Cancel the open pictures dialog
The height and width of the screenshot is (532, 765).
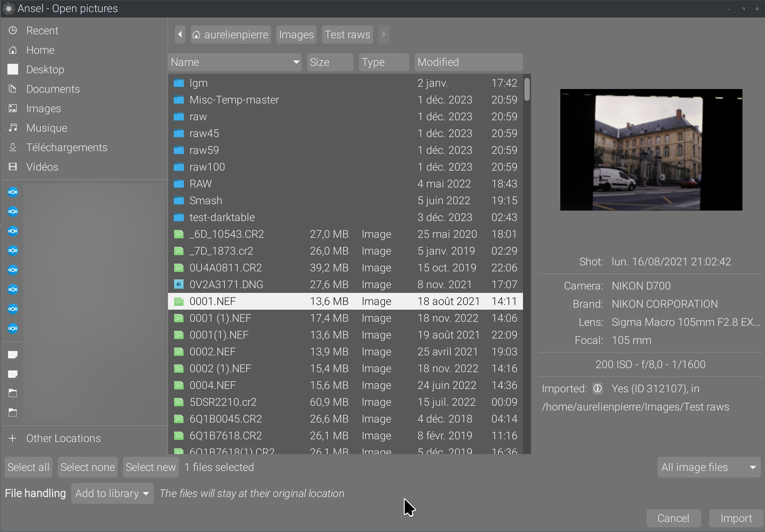pyautogui.click(x=674, y=518)
